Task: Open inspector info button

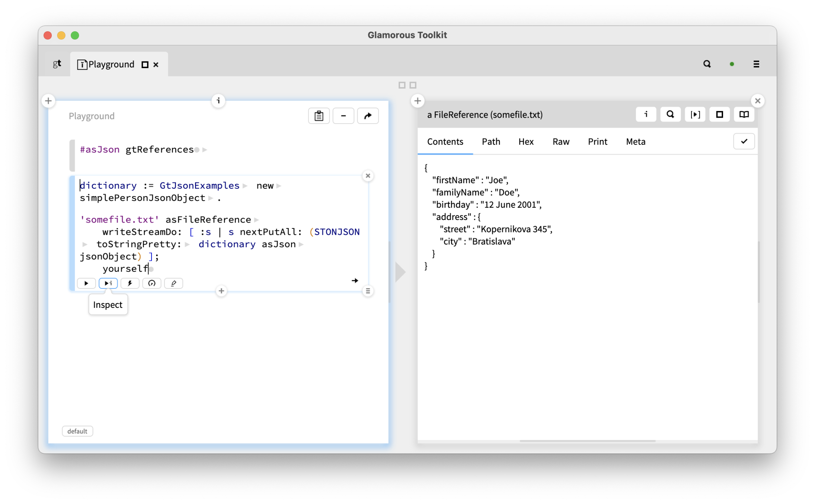Action: coord(646,114)
